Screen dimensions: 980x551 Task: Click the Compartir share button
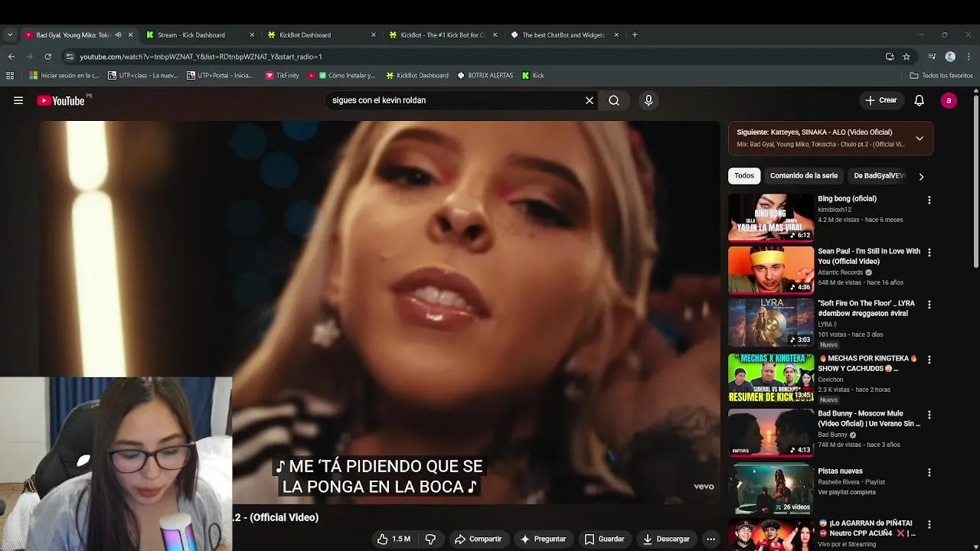coord(478,539)
